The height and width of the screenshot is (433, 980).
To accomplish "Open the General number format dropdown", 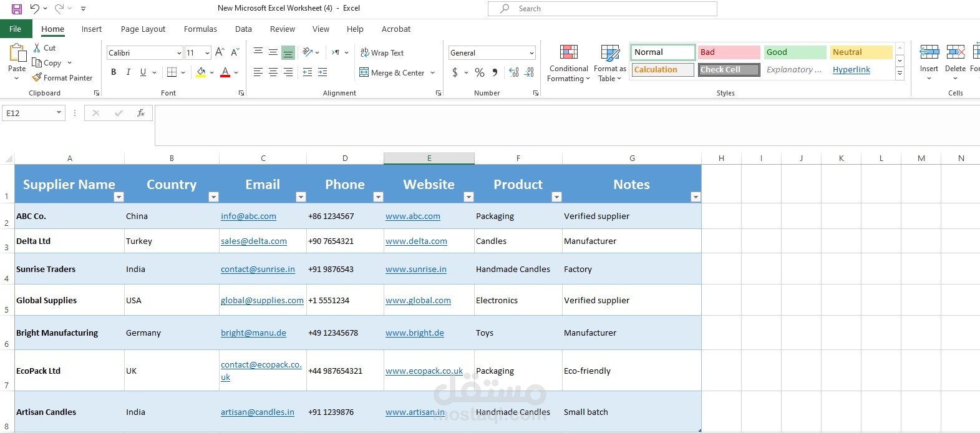I will tap(531, 53).
